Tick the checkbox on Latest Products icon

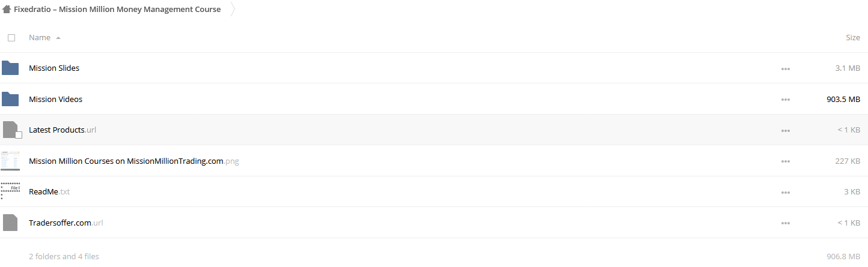coord(19,135)
